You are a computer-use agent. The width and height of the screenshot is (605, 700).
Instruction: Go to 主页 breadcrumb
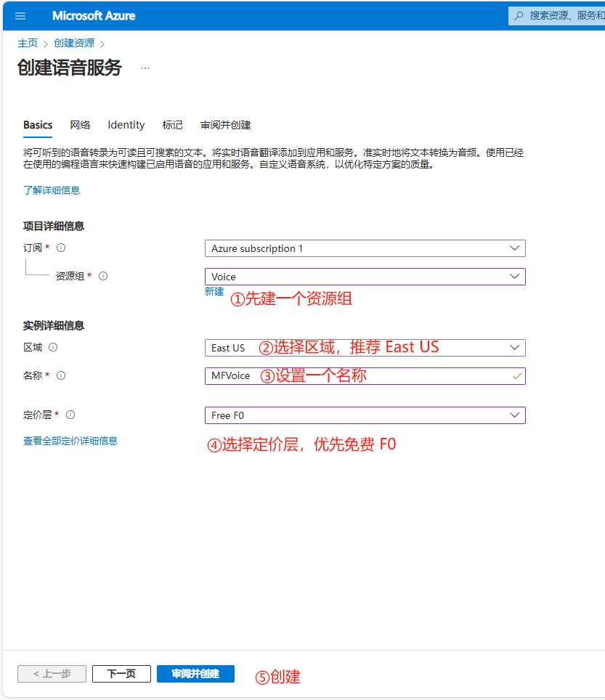coord(28,44)
